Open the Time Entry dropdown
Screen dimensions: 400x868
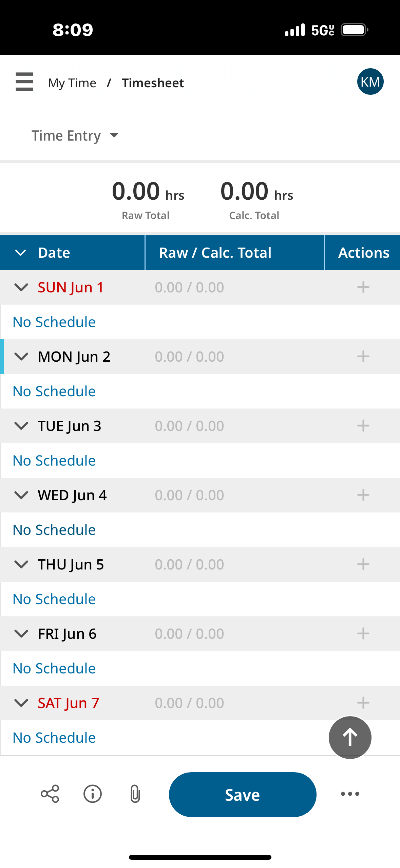click(75, 135)
